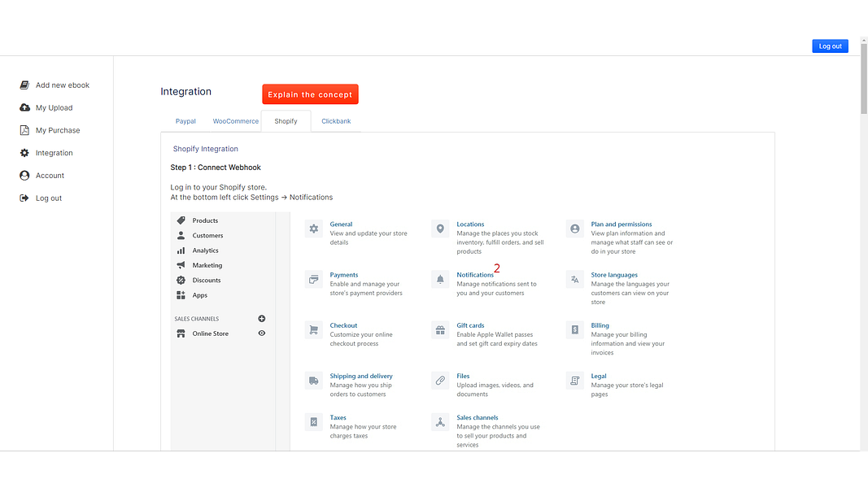
Task: Click the Analytics bar chart icon
Action: [181, 250]
